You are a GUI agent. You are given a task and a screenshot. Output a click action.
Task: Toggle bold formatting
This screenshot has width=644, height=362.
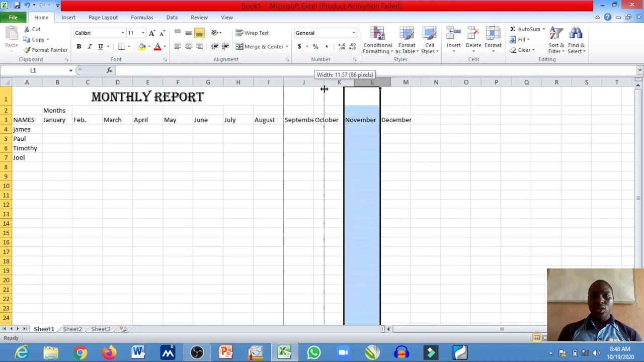pyautogui.click(x=78, y=47)
